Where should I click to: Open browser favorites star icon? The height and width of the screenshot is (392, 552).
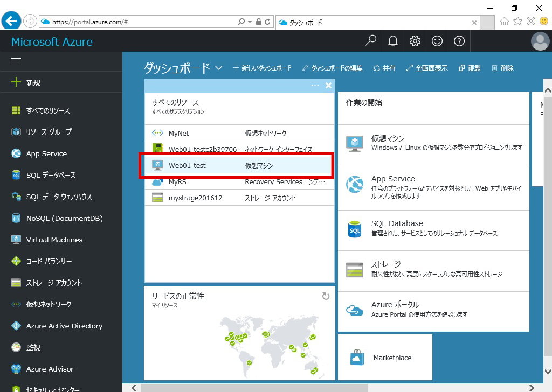(x=517, y=22)
